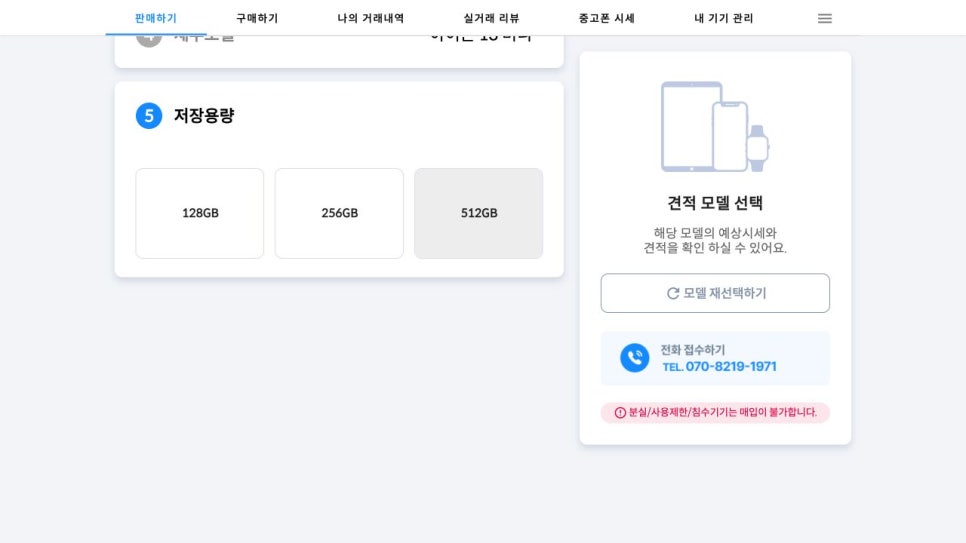966x543 pixels.
Task: Choose the 256GB storage option
Action: coord(339,213)
